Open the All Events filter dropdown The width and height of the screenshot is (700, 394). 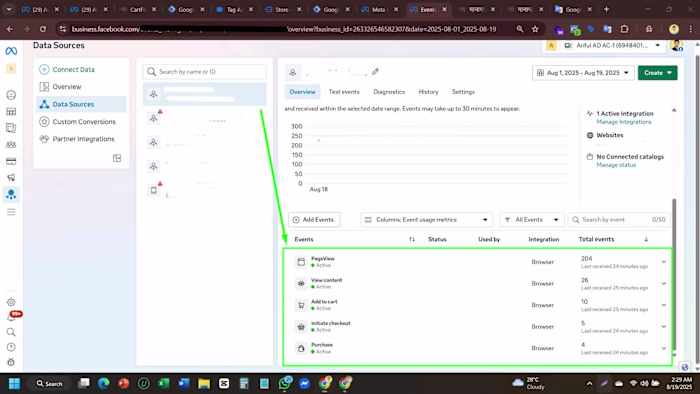[532, 220]
